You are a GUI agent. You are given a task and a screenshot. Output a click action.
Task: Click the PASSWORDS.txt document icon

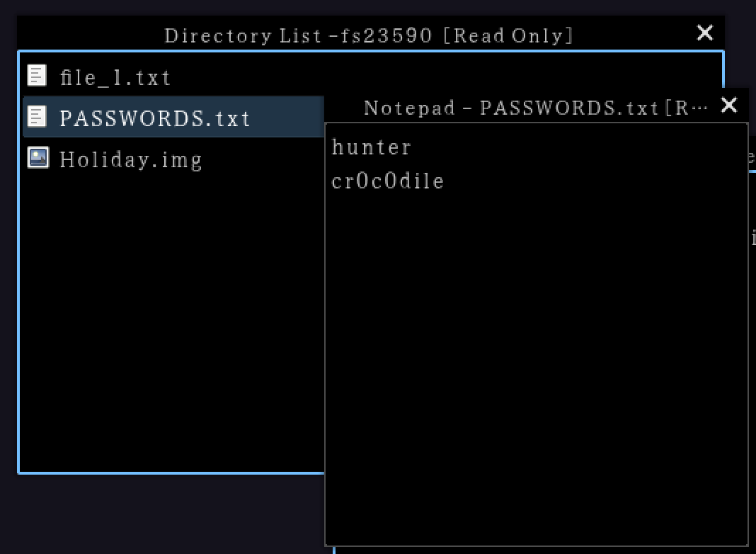click(x=37, y=116)
